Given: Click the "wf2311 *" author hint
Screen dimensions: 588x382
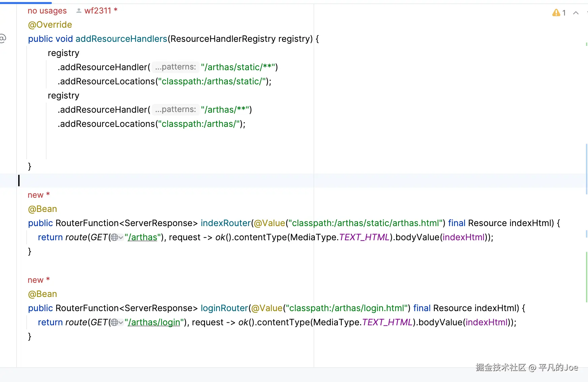Looking at the screenshot, I should click(101, 11).
